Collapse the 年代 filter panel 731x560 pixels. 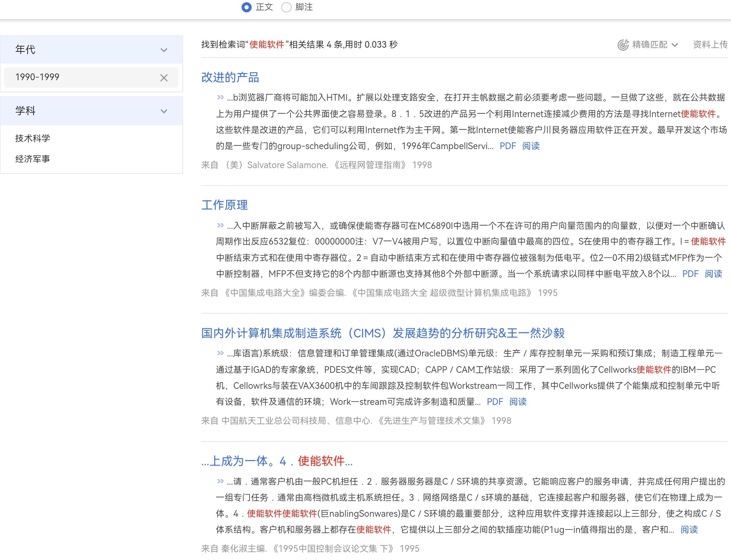pyautogui.click(x=163, y=50)
